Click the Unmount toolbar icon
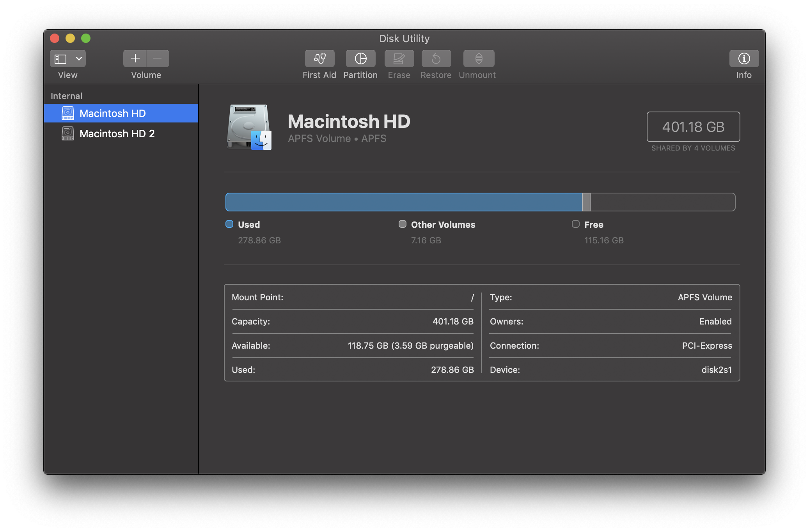 click(479, 59)
